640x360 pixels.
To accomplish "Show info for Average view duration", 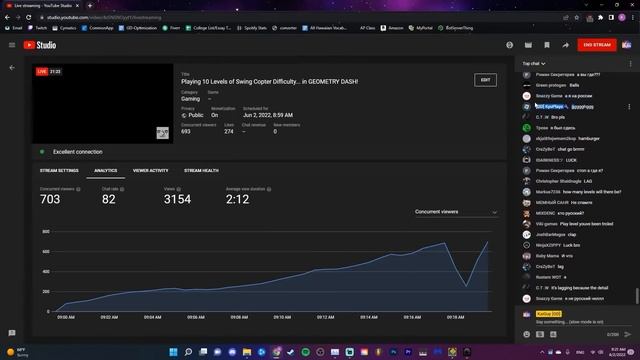I will click(x=269, y=189).
